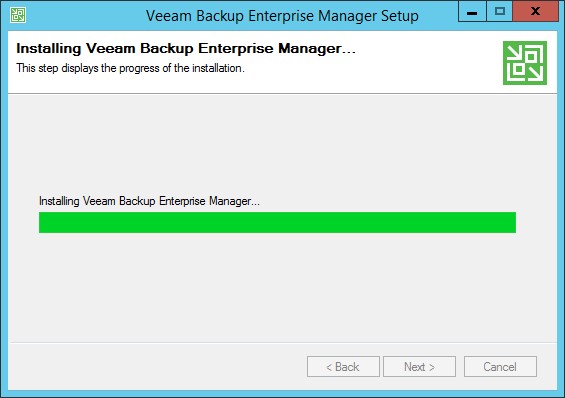
Task: Go to the previous step with Back
Action: (343, 367)
